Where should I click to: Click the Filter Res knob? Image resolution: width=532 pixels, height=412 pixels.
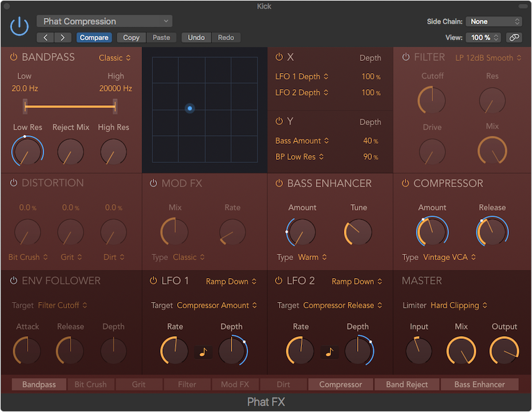pos(492,101)
